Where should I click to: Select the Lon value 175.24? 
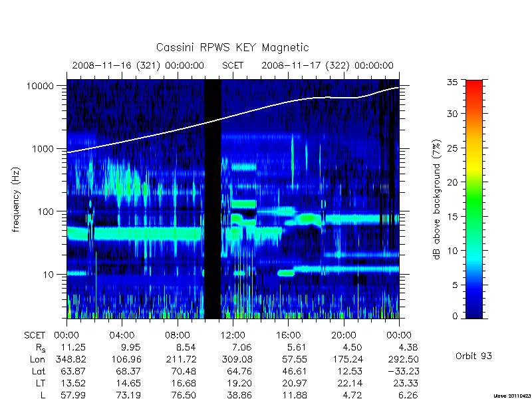[x=348, y=359]
